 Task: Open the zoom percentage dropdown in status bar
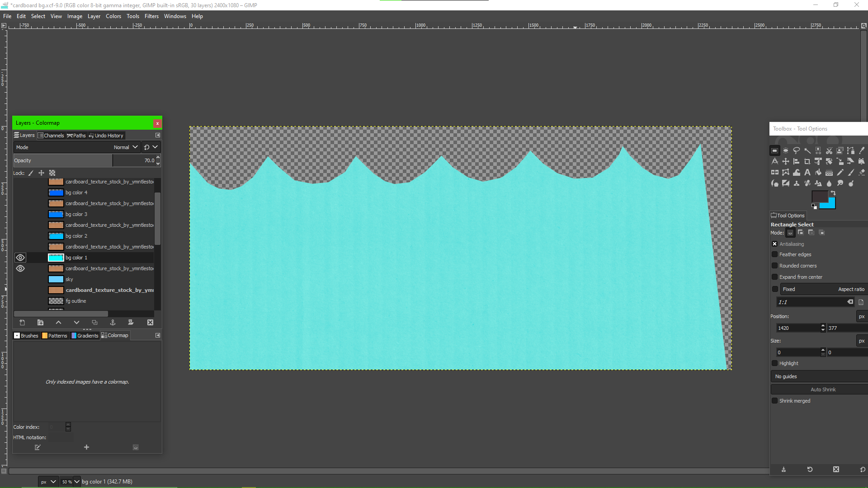coord(77,482)
